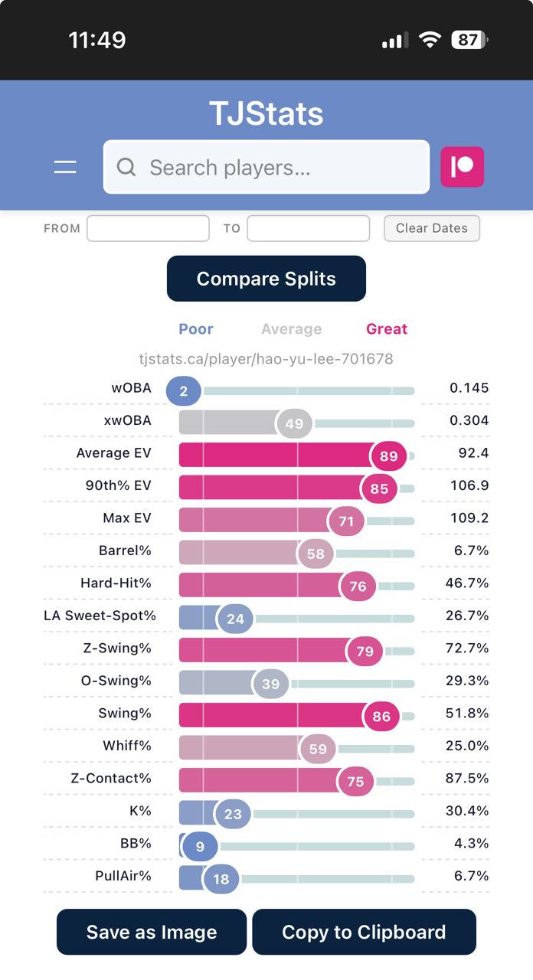
Task: Select the FROM date field
Action: (148, 228)
